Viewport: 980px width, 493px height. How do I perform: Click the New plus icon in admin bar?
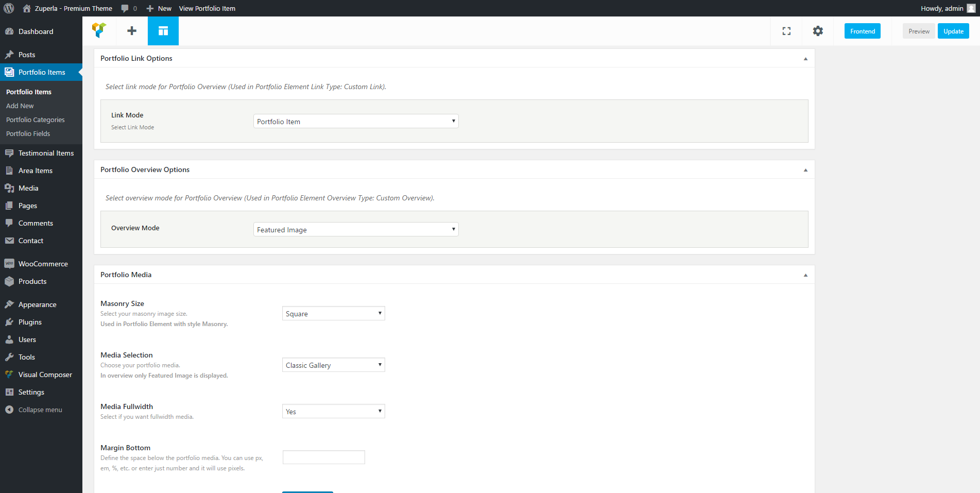click(150, 8)
